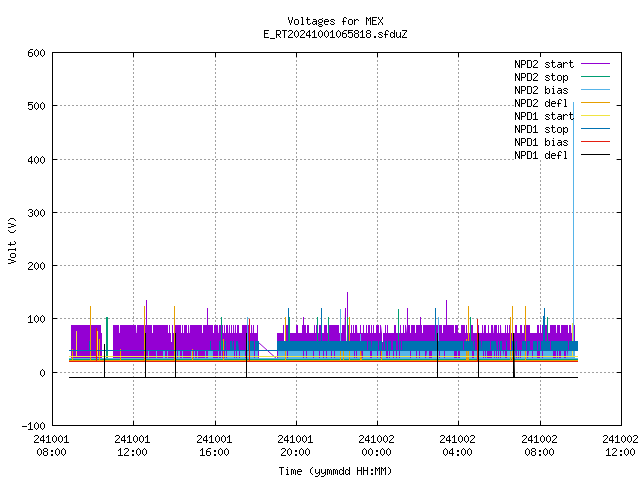Click the purple NPD2 start legend line
Screen dimensions: 640x480
596,64
